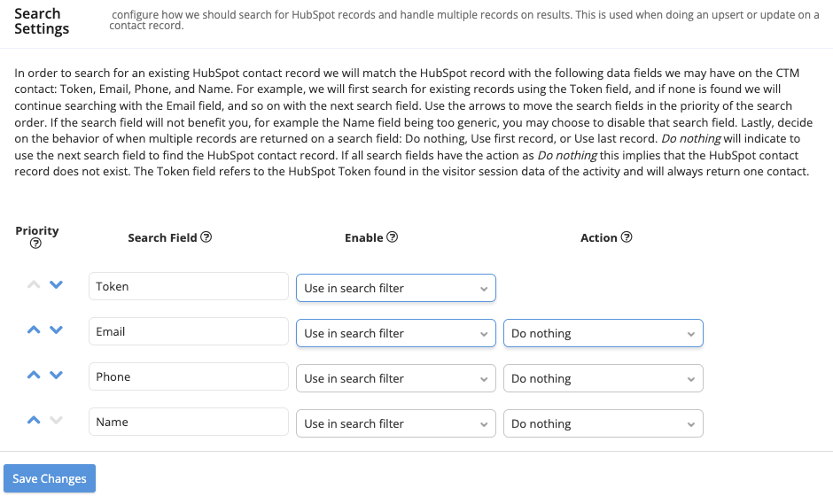This screenshot has width=833, height=504.
Task: Open the Email row Enable dropdown
Action: point(395,333)
